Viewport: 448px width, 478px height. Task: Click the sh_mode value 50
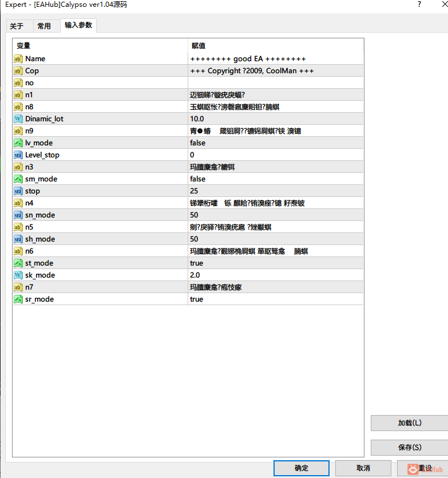coord(194,239)
